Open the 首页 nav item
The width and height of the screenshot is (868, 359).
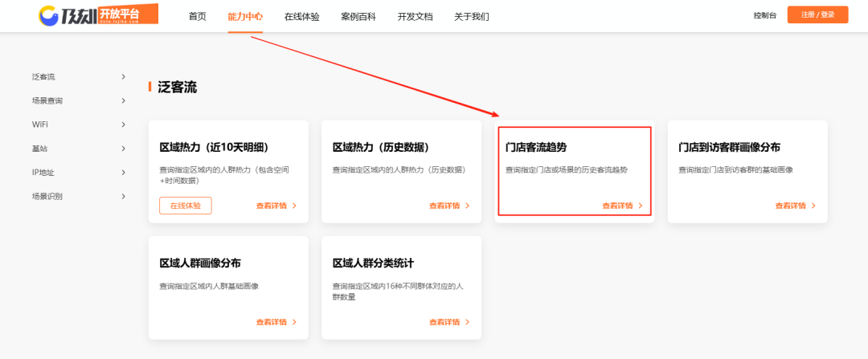(x=197, y=17)
